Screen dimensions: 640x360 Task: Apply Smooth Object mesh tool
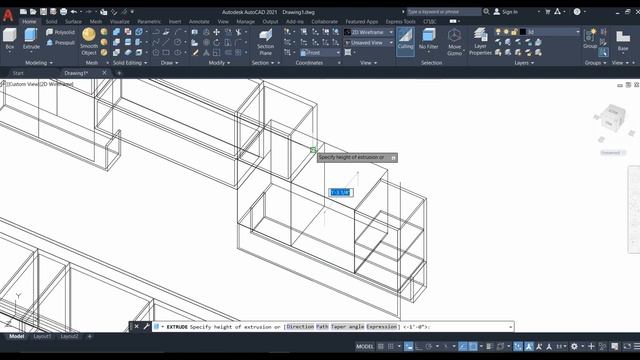(x=89, y=41)
